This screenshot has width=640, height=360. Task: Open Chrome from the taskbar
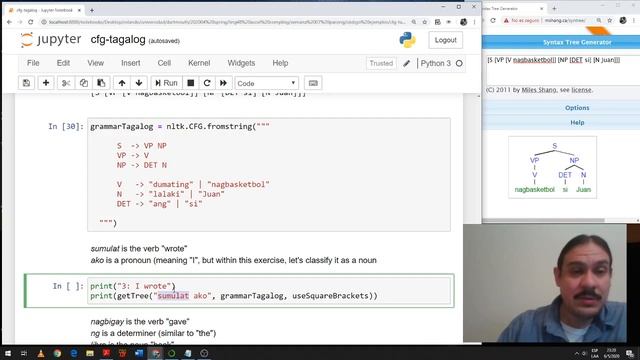pos(57,353)
